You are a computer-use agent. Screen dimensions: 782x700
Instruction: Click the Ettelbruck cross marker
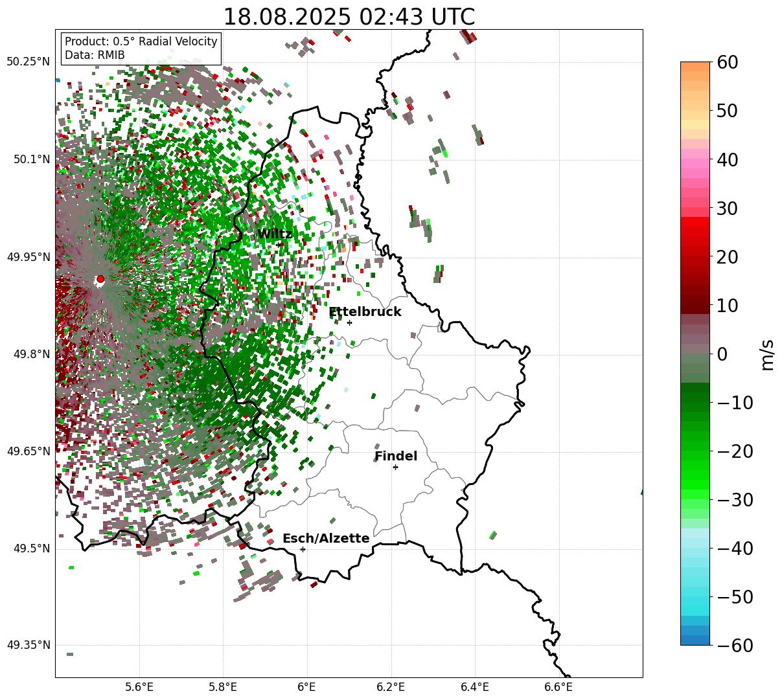349,322
